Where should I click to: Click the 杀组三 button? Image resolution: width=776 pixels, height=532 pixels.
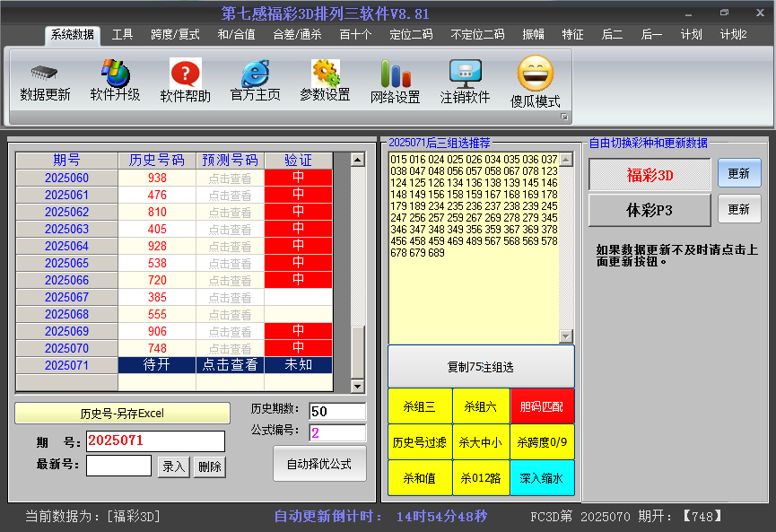(420, 406)
